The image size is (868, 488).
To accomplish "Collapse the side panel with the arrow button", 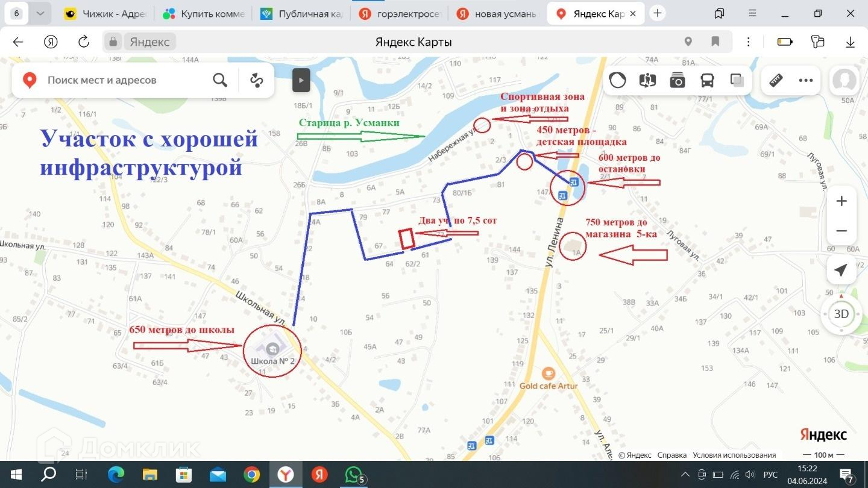I will pyautogui.click(x=301, y=80).
